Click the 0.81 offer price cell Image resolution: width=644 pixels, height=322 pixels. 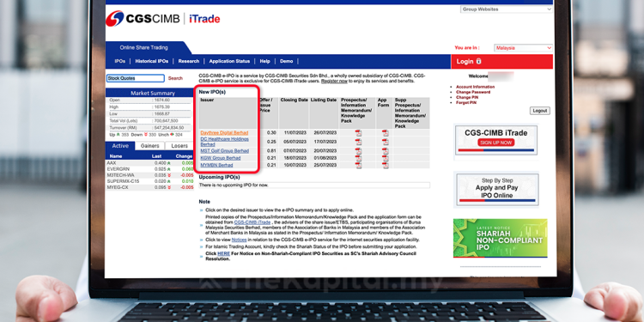[271, 151]
